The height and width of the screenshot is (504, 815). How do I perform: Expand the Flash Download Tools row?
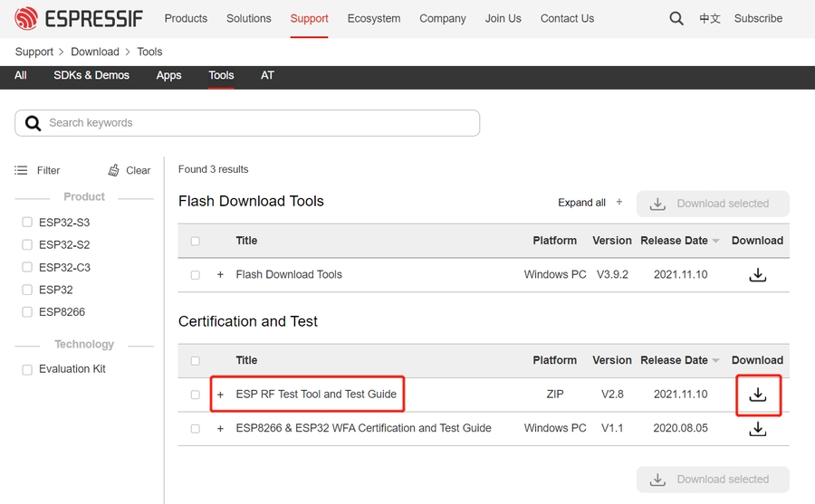[x=220, y=275]
